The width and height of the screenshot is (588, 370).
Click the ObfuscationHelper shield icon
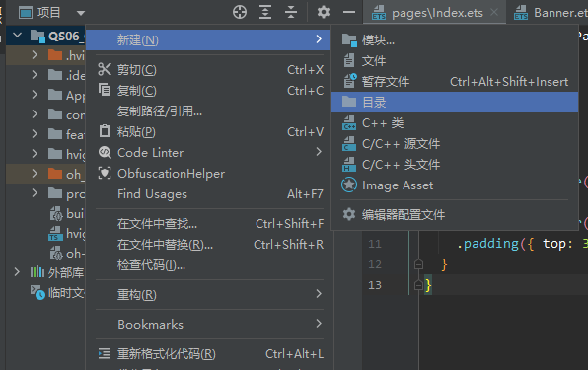coord(105,173)
